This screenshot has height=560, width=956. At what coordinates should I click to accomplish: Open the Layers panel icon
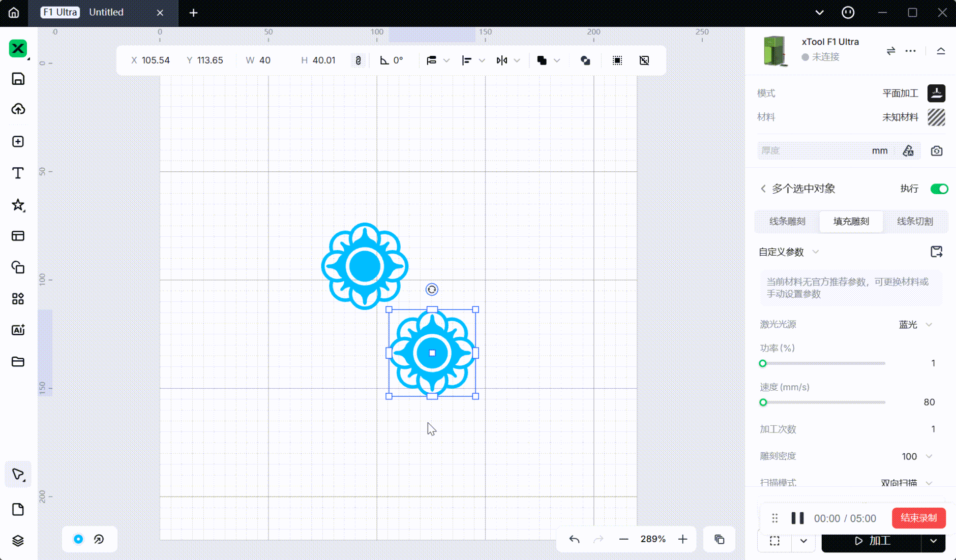[x=18, y=541]
